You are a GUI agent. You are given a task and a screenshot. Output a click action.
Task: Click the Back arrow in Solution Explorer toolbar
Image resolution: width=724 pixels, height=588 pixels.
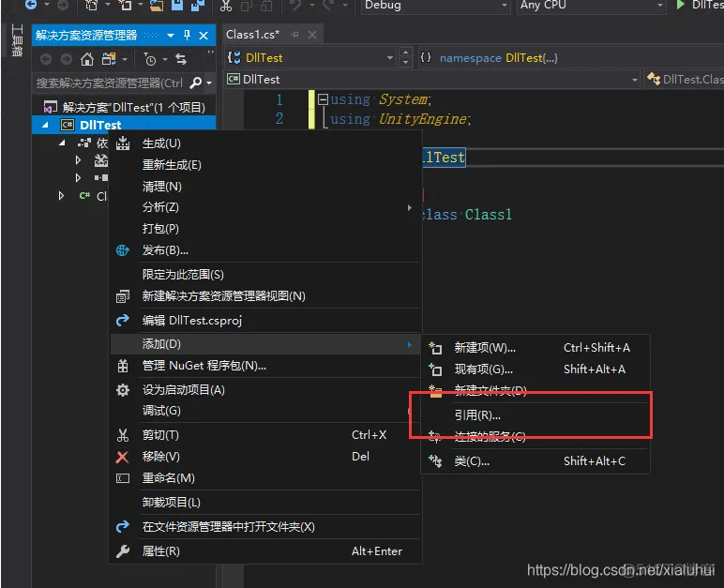[x=45, y=59]
